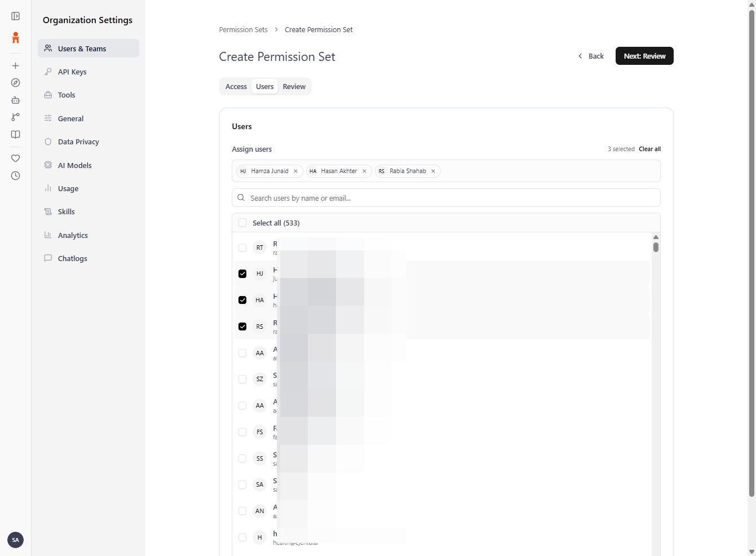Screen dimensions: 756x556
Task: Remove Rabia Shahab chip with x
Action: click(433, 171)
